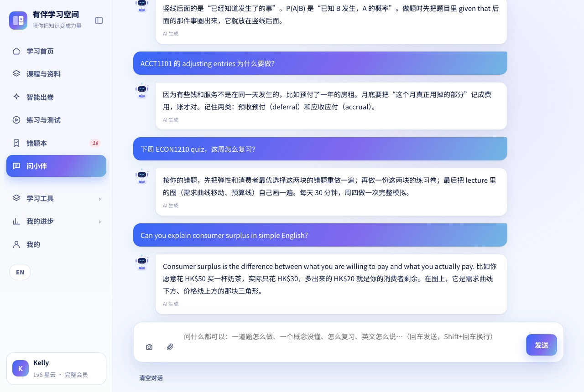Click the AI 生成 label under the consumer surplus answer
The image size is (584, 392).
171,304
